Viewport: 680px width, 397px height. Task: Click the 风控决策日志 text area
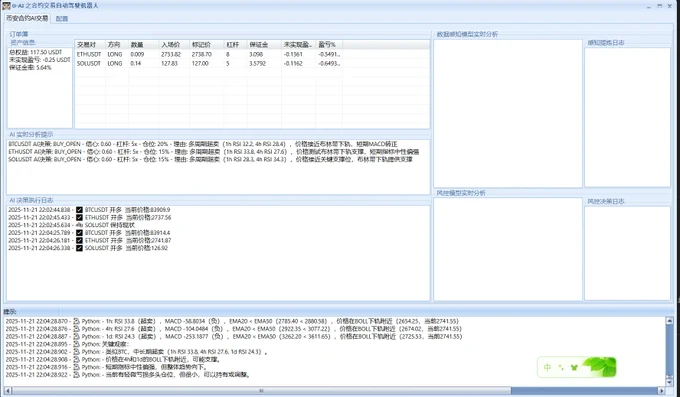[627, 253]
